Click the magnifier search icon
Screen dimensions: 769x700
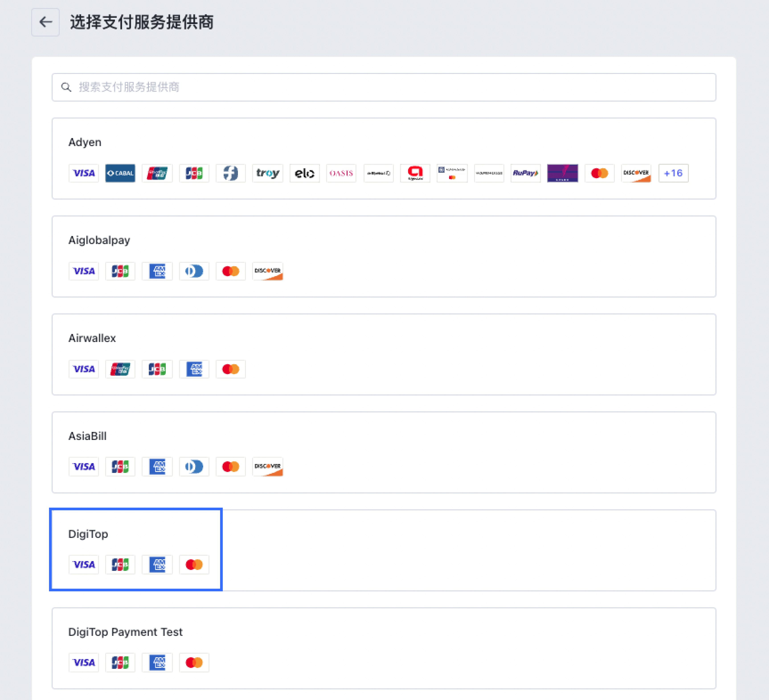[x=66, y=87]
